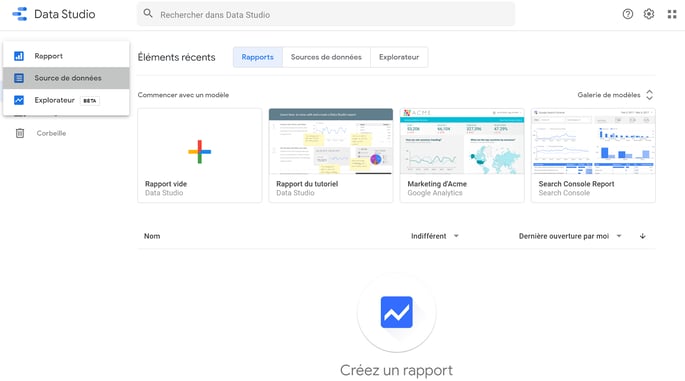The width and height of the screenshot is (685, 381).
Task: Click the colorful plus icon for blank report
Action: tap(200, 152)
